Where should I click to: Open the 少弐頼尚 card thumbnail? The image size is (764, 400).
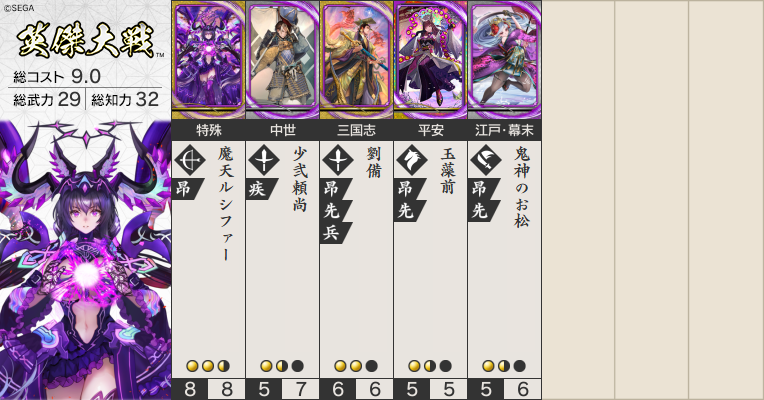283,60
